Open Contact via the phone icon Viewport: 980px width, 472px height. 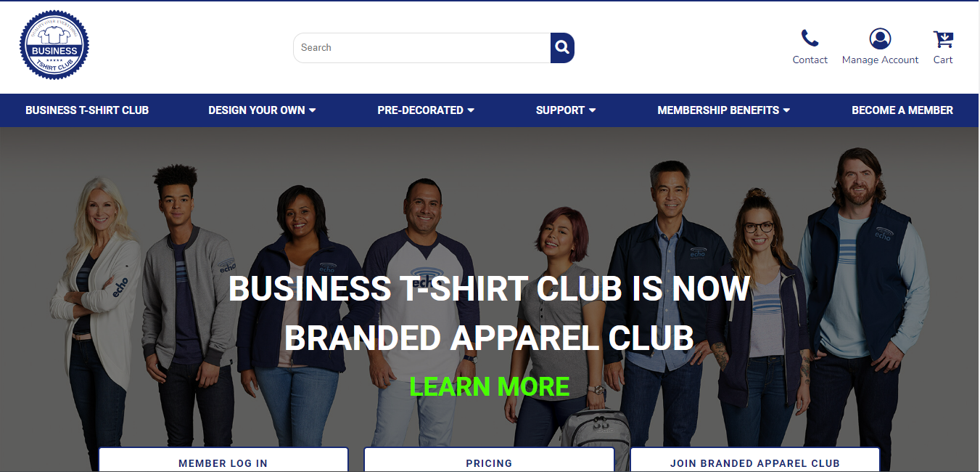pos(810,38)
